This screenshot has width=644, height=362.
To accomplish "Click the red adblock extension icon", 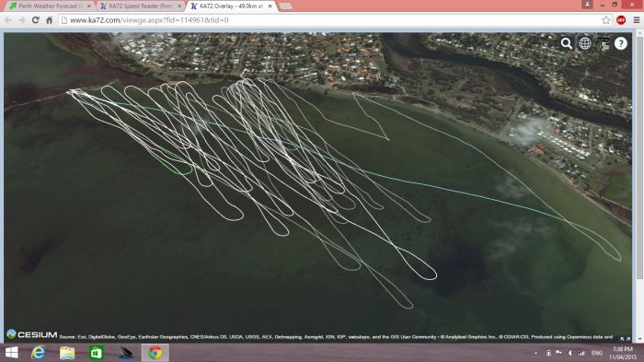I will pyautogui.click(x=621, y=19).
